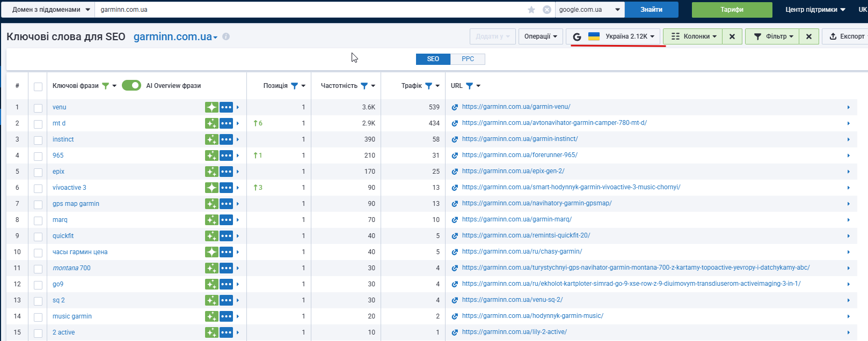This screenshot has height=341, width=868.
Task: Click the filter funnel on Позиція column
Action: coord(294,86)
